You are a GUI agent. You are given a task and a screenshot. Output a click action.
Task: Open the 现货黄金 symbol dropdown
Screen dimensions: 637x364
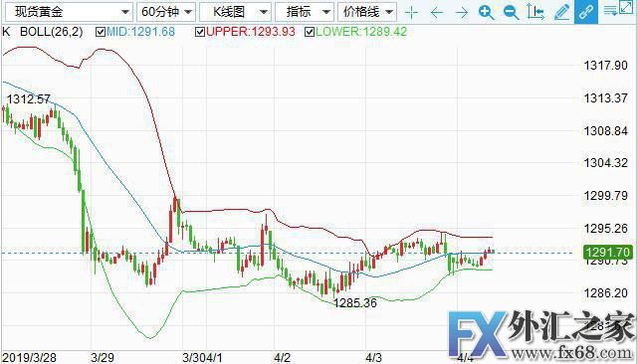pos(69,12)
